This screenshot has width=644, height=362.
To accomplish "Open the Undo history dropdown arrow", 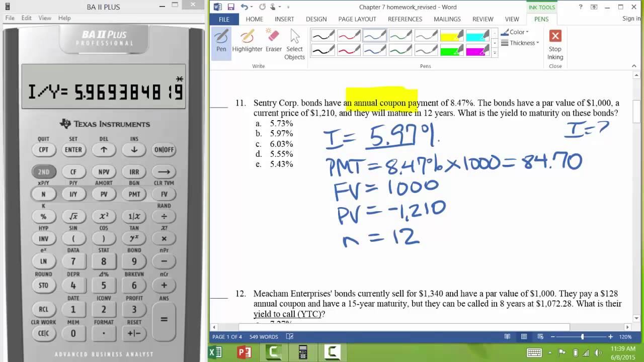I will [251, 7].
